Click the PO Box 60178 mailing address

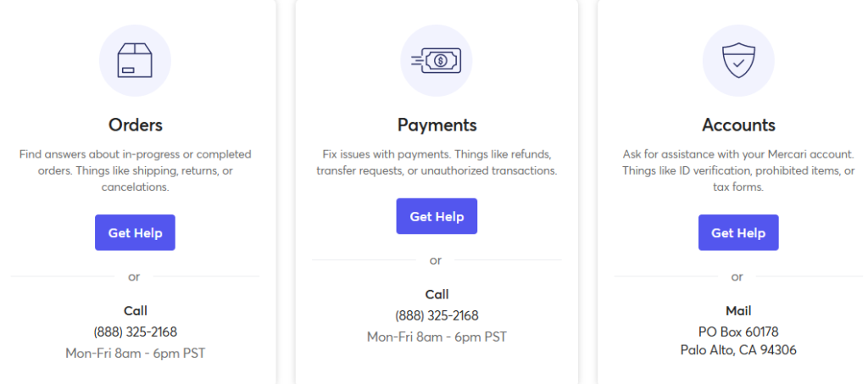[x=738, y=332]
